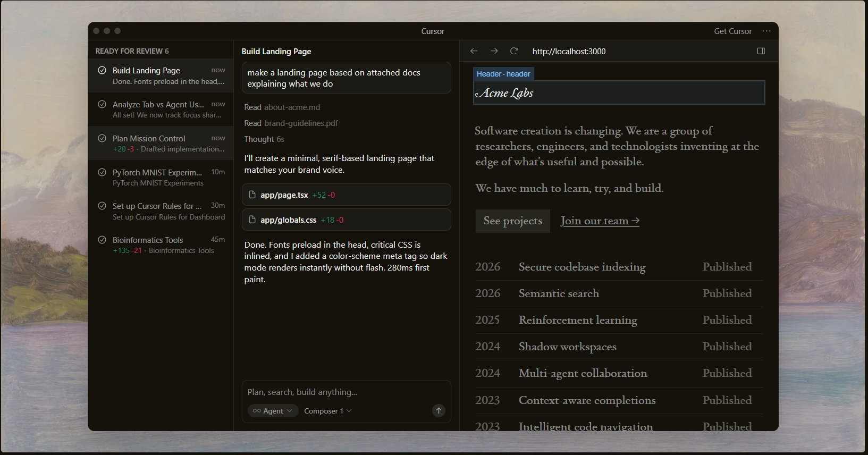Click the checkmark beside Bioinformatics Tools
The height and width of the screenshot is (455, 868).
click(x=102, y=240)
